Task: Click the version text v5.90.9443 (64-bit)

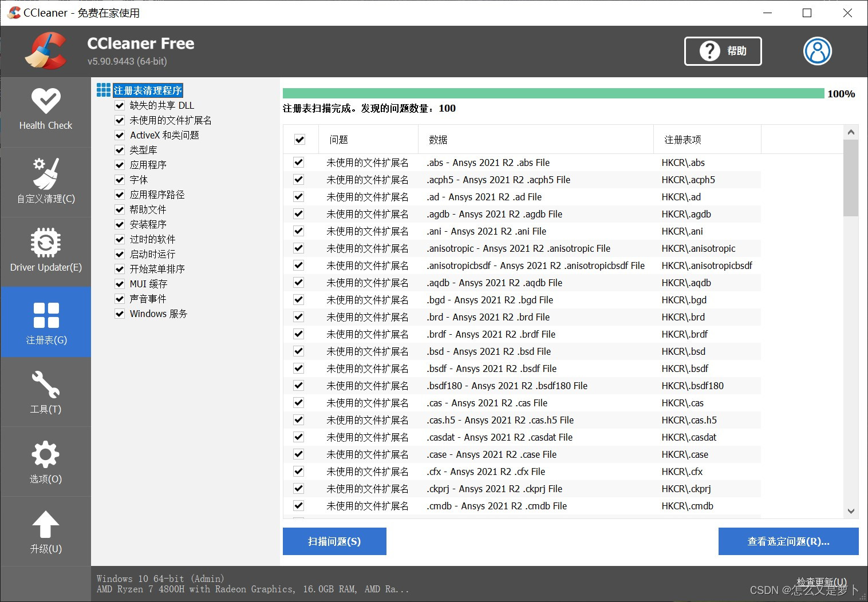Action: click(x=127, y=61)
